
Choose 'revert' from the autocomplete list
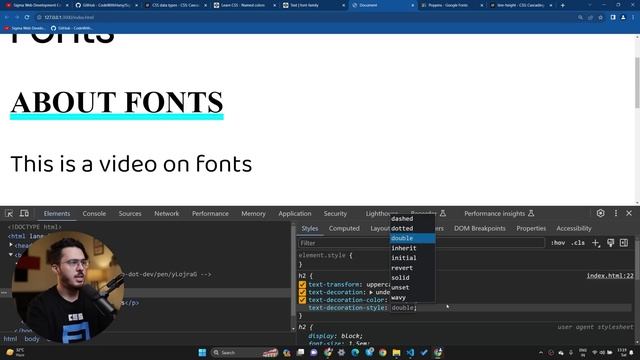point(412,268)
